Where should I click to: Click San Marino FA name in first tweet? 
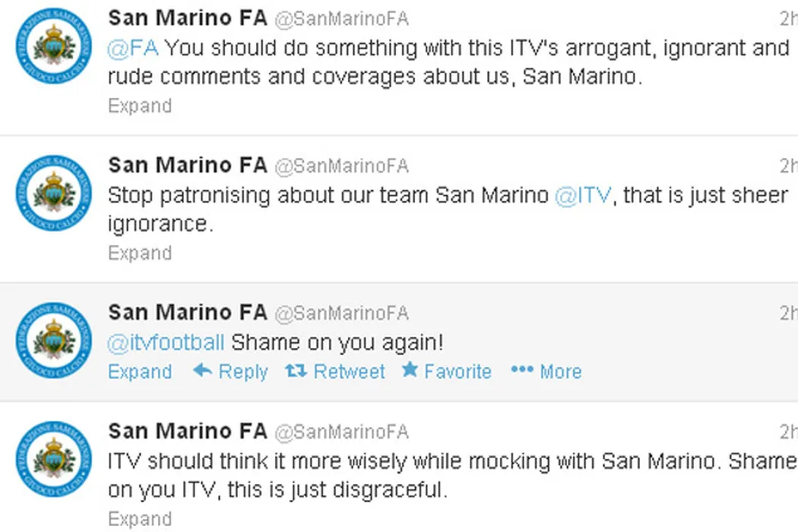(x=187, y=17)
